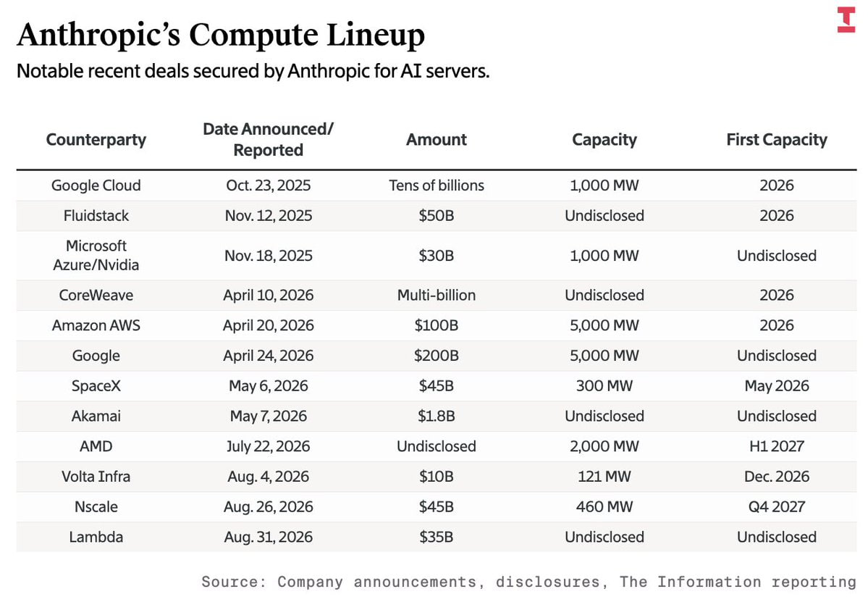Select the First Capacity column header

point(777,140)
